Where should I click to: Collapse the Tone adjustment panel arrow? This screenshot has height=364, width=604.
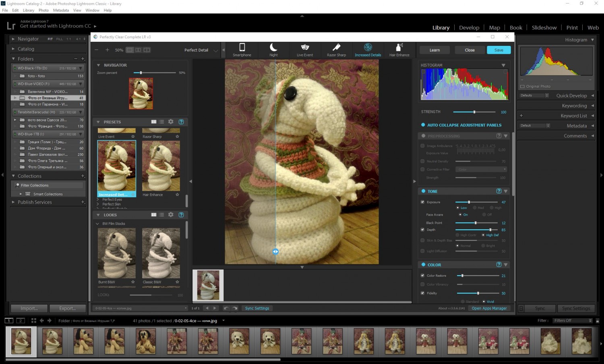(x=506, y=191)
